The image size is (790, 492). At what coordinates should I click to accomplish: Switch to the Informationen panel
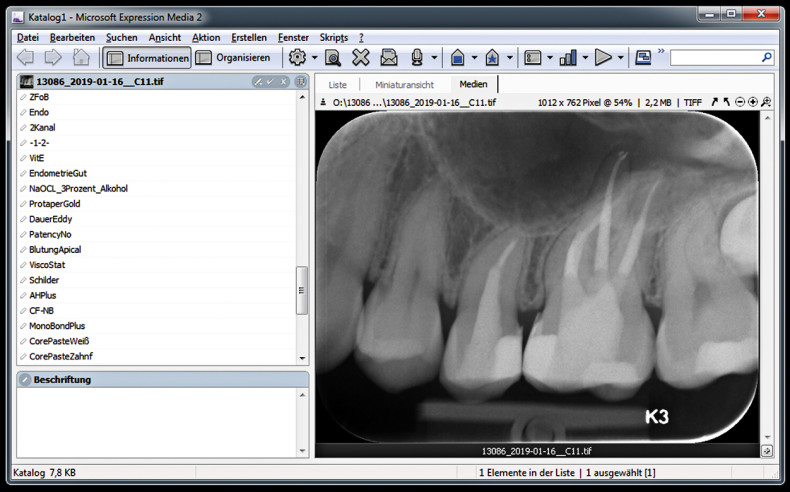pyautogui.click(x=147, y=58)
